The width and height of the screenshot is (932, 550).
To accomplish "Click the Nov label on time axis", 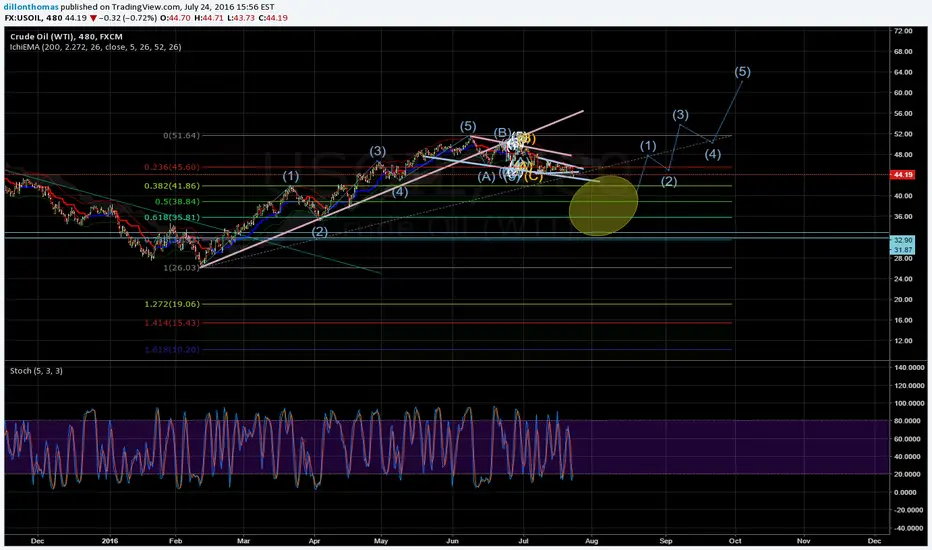I will click(x=804, y=541).
